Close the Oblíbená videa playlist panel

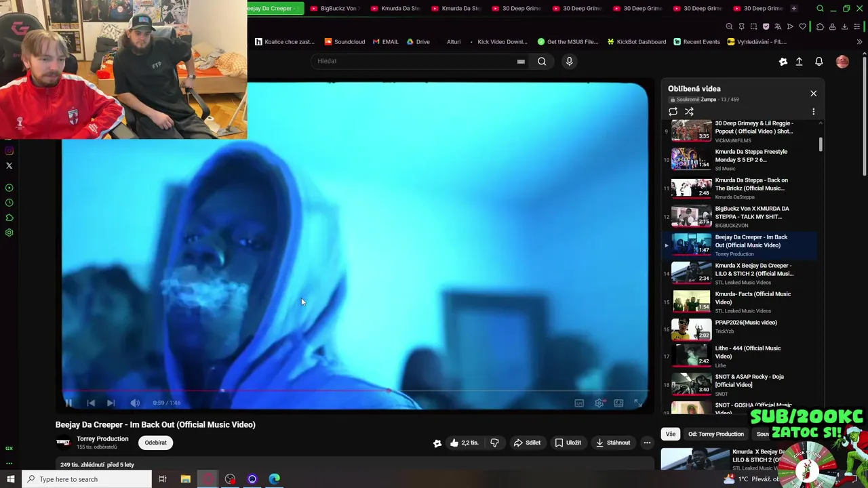click(x=813, y=94)
